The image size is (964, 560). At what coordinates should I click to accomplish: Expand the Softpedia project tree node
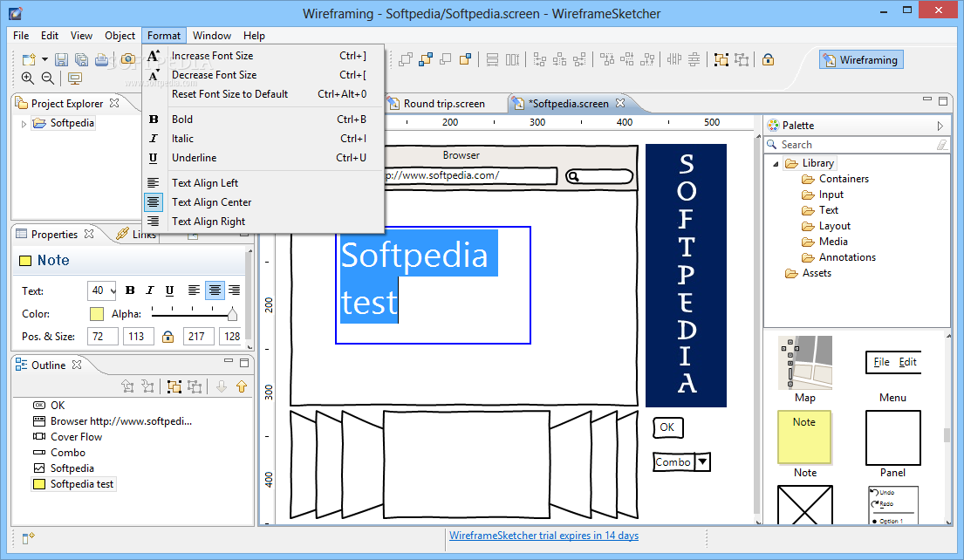pyautogui.click(x=24, y=124)
